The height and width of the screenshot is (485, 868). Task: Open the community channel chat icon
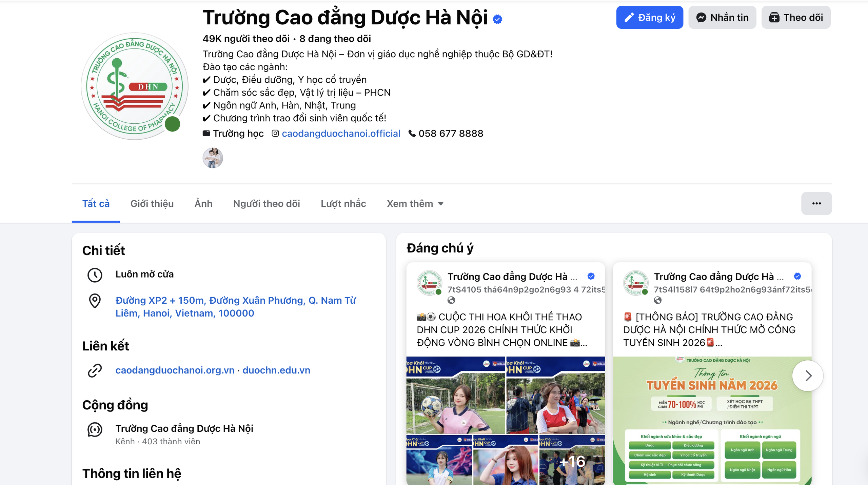(95, 429)
